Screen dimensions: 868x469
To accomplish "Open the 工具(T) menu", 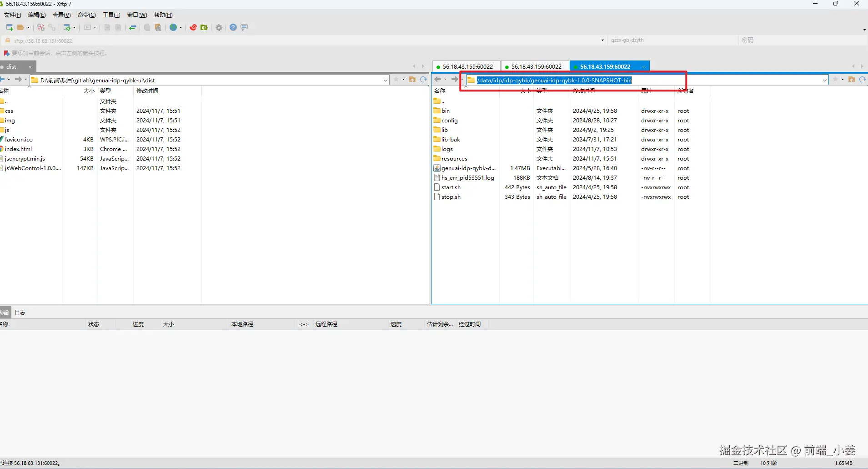I will click(111, 15).
